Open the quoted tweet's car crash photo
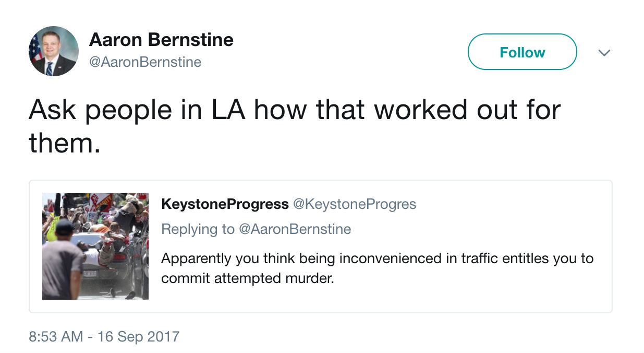 click(95, 246)
